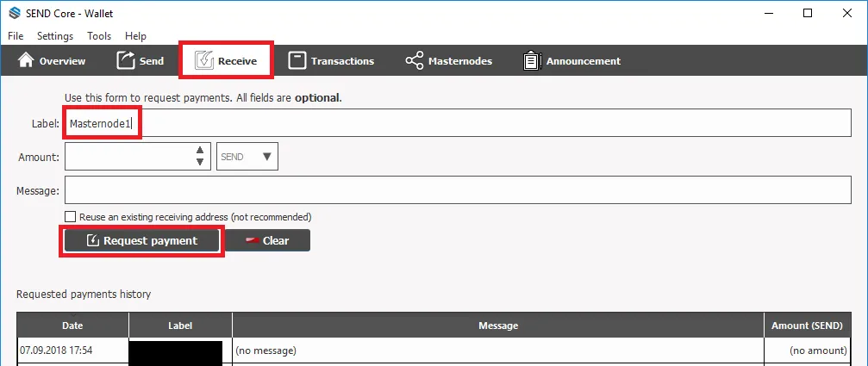Viewport: 868px width, 366px height.
Task: Click the Announcement clipboard icon
Action: tap(532, 60)
